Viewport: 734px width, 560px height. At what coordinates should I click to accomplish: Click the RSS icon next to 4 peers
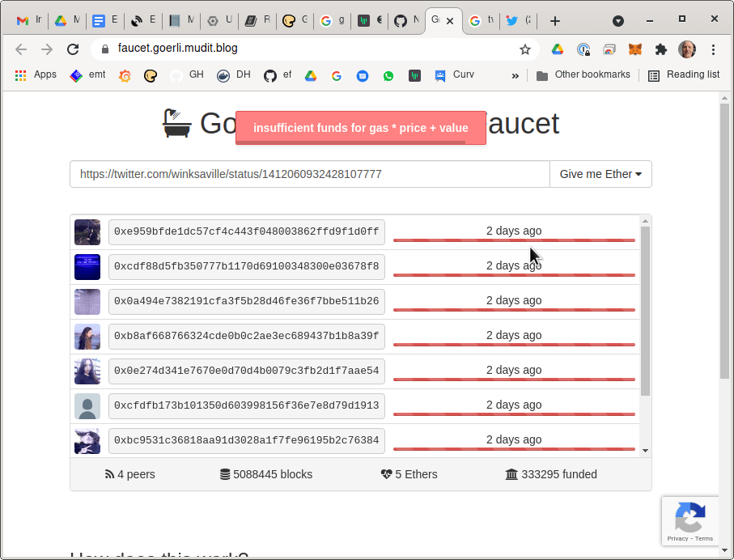[x=108, y=474]
